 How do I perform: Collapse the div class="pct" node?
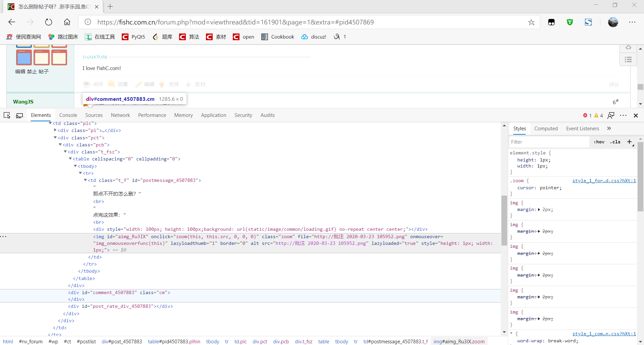click(x=55, y=138)
